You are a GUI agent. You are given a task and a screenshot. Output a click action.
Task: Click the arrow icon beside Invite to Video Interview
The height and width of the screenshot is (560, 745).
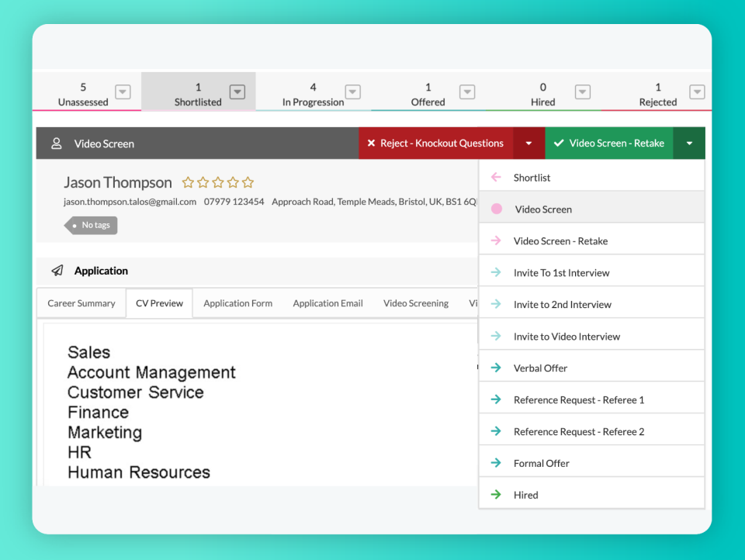tap(496, 337)
